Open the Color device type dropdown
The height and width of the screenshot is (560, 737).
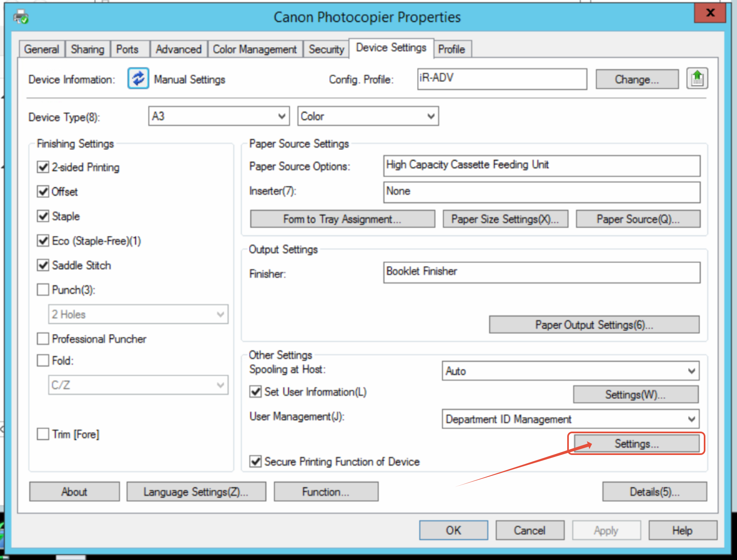tap(368, 116)
